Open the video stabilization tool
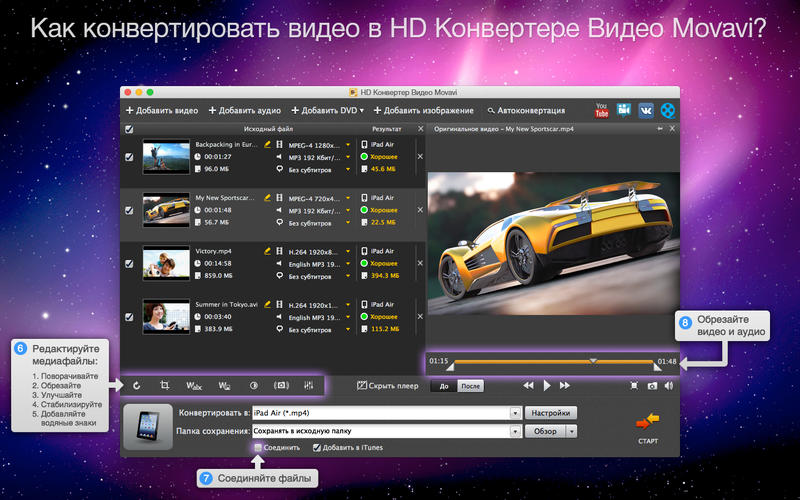 [x=281, y=386]
